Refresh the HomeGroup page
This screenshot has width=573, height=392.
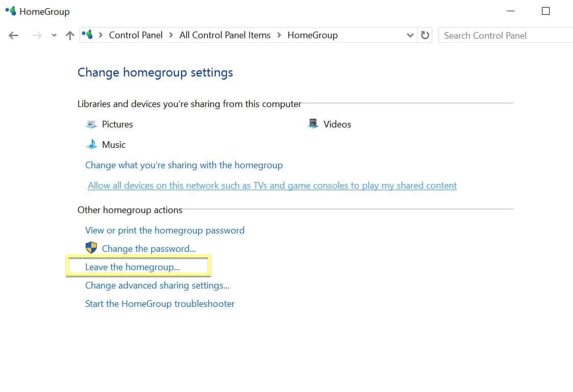coord(425,35)
